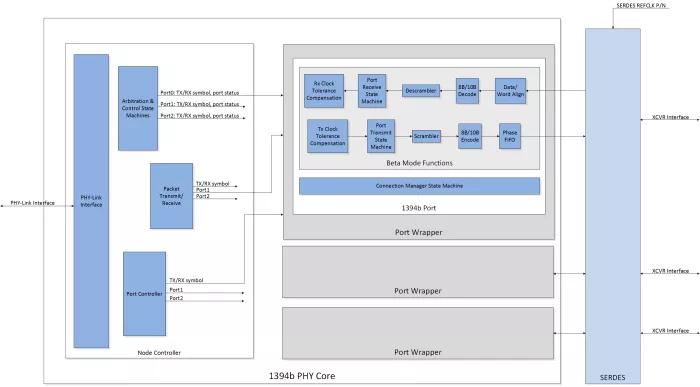This screenshot has height=387, width=700.
Task: Select the Data/Word Align block
Action: tap(510, 91)
